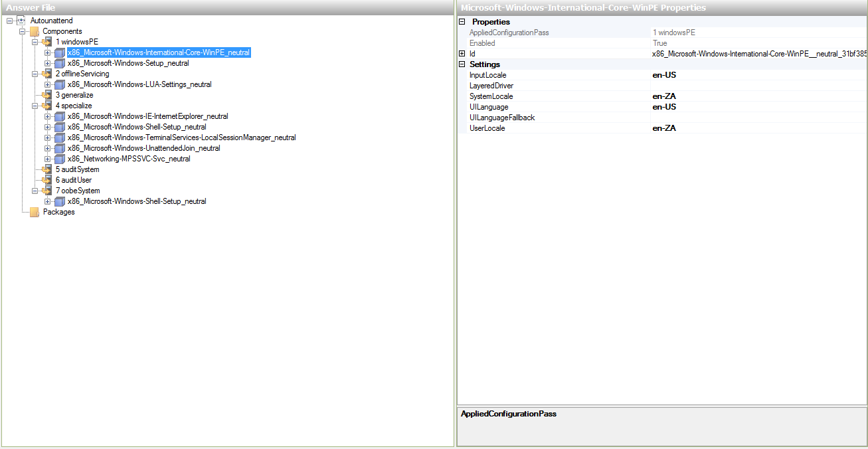Screen dimensions: 868x449
Task: Click the 7 oobeSystem pass folder icon
Action: (x=46, y=191)
